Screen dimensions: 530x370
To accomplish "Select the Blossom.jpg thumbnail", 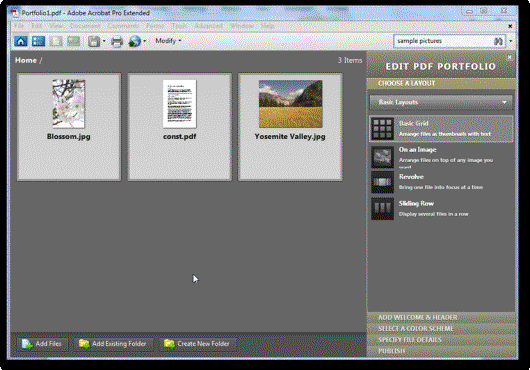I will 69,104.
